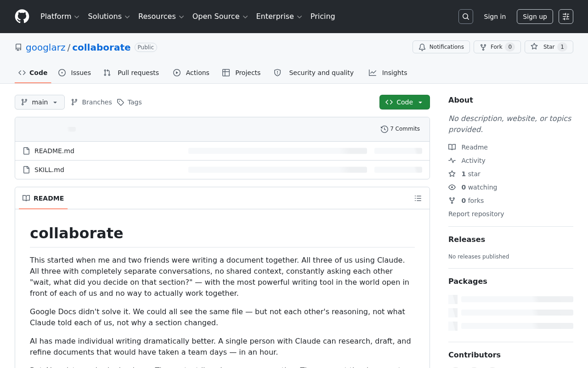Go to the Pricing page

pos(323,17)
